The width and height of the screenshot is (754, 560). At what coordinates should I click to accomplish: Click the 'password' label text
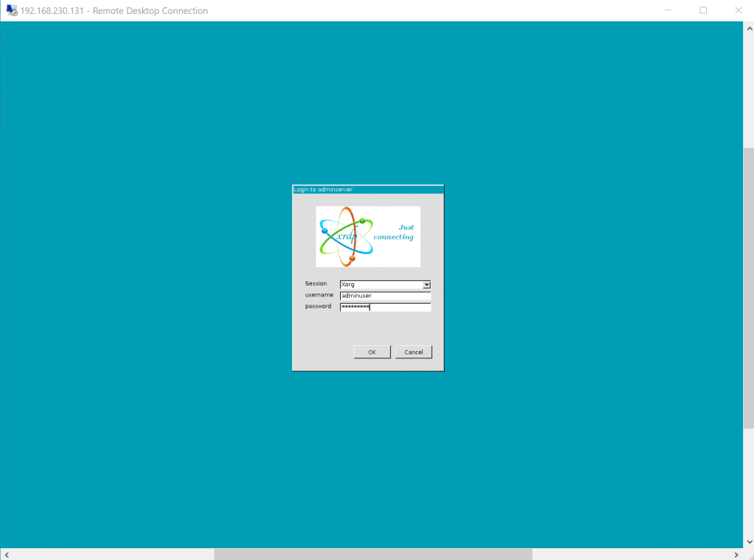[318, 306]
